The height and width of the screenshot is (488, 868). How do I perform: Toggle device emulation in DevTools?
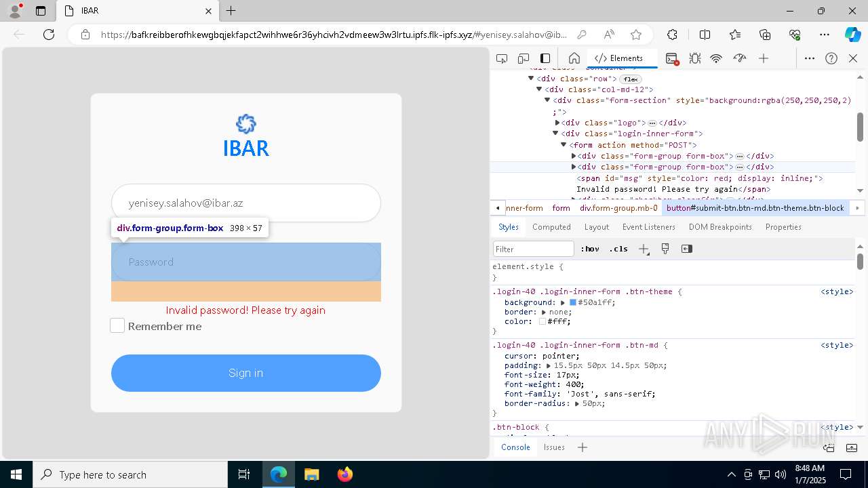pyautogui.click(x=524, y=58)
